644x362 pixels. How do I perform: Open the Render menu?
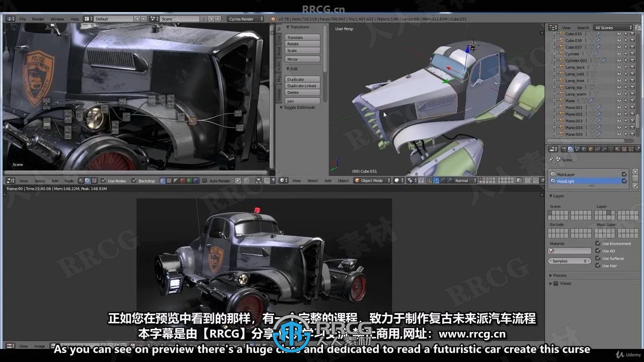(38, 19)
